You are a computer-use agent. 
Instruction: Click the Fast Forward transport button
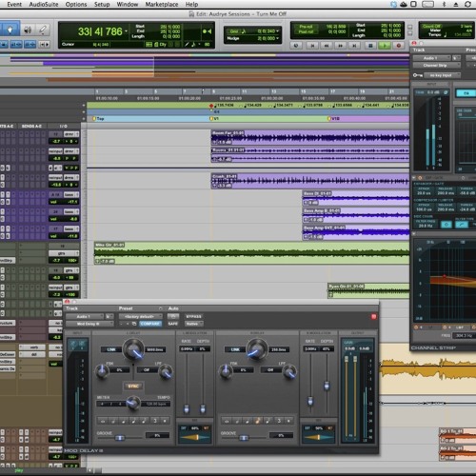341,46
